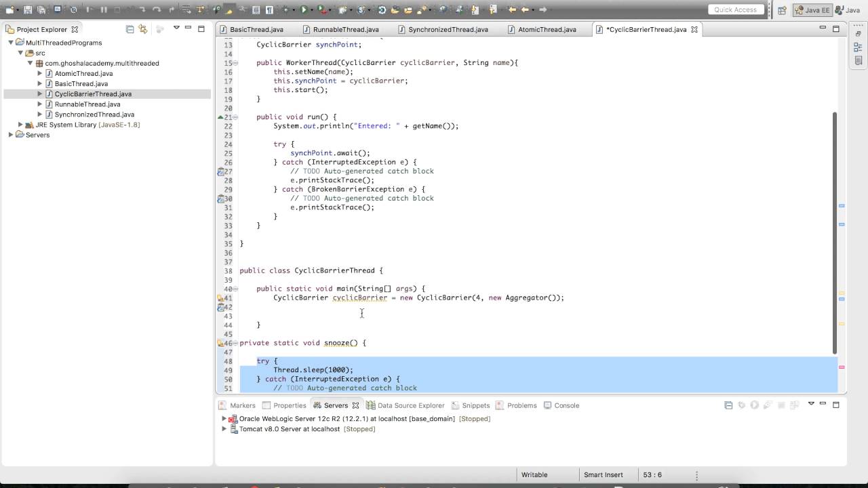Open the Snippets tab

point(470,405)
